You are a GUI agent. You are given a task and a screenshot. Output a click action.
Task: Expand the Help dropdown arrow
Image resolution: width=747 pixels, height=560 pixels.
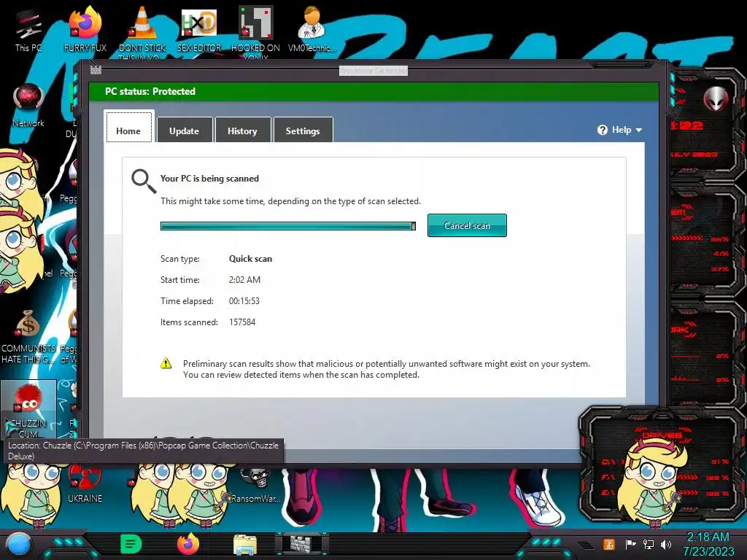tap(639, 130)
